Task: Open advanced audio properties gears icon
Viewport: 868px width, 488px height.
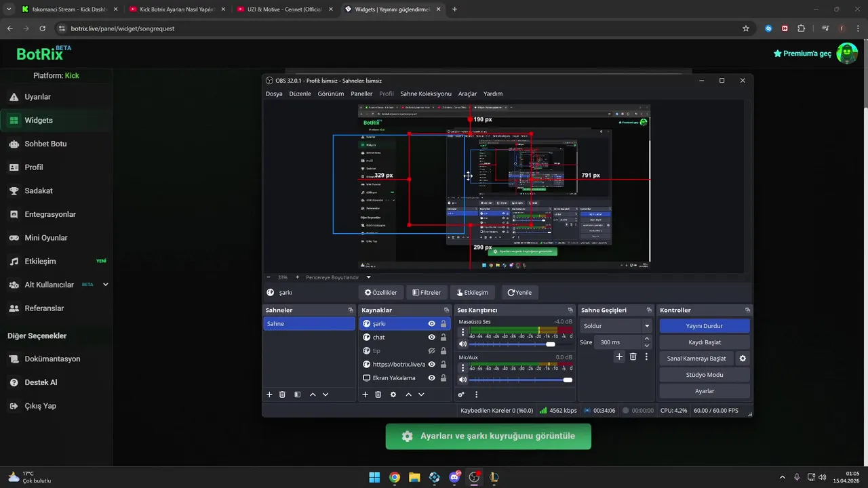Action: pos(461,394)
